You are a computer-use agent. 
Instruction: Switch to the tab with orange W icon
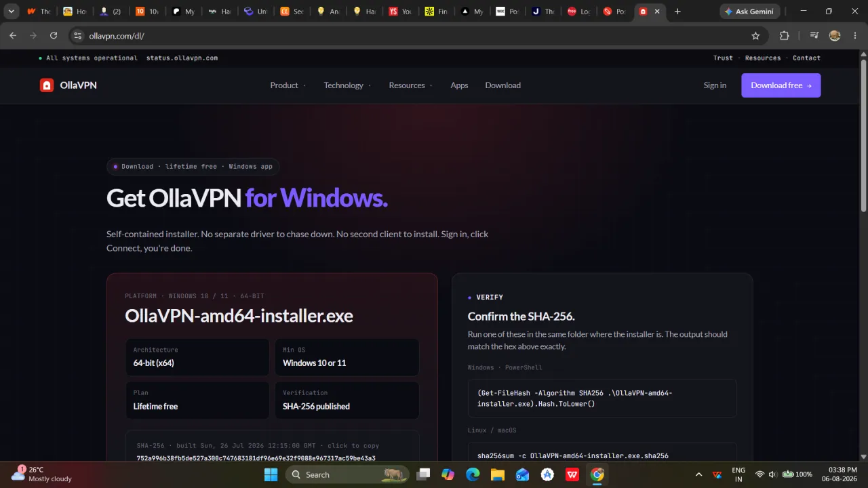click(x=39, y=12)
